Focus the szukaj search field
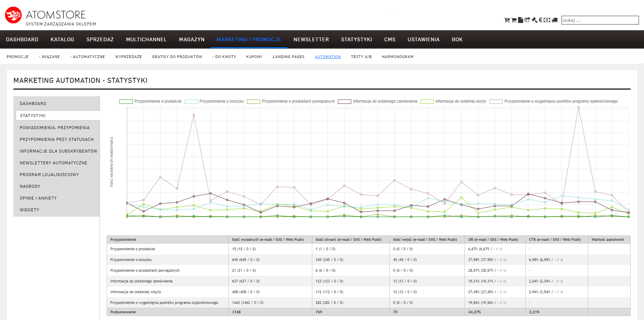Viewport: 644px width, 320px height. tap(600, 20)
